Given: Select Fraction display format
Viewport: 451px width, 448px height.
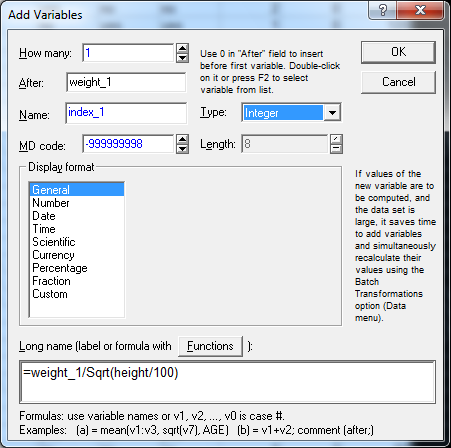Looking at the screenshot, I should pyautogui.click(x=77, y=281).
